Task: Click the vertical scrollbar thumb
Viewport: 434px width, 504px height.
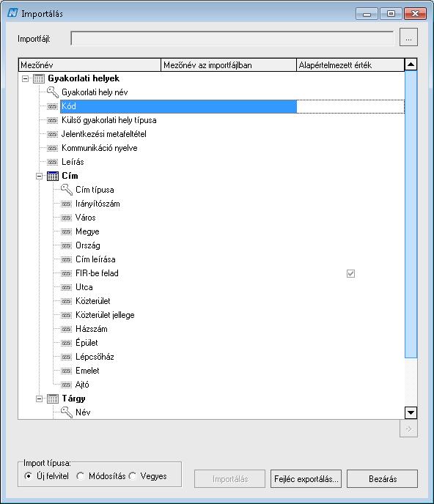Action: coord(411,214)
